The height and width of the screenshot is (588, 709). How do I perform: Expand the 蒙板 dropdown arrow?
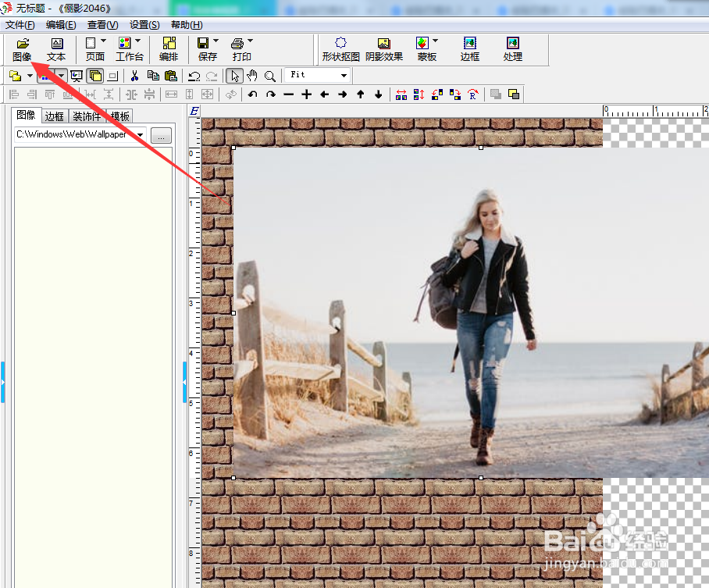[435, 41]
